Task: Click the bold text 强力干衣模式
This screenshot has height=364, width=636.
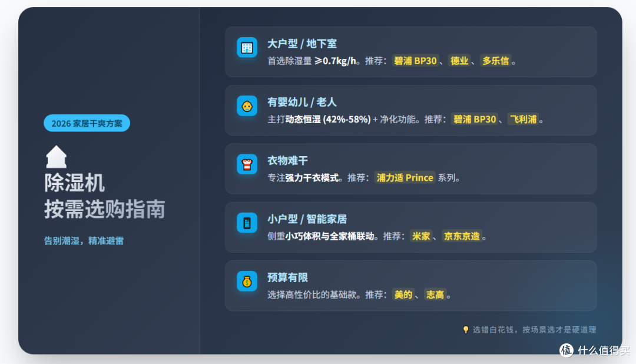Action: tap(312, 178)
